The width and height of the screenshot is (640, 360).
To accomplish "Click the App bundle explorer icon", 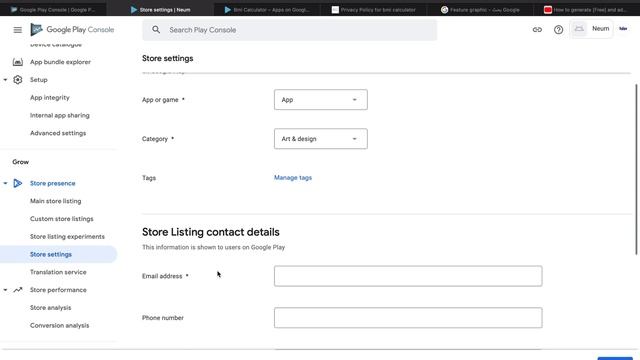I will click(18, 62).
